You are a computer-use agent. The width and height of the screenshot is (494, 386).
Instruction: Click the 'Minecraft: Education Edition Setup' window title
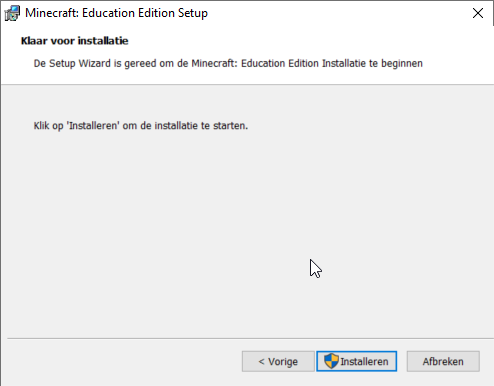[116, 13]
